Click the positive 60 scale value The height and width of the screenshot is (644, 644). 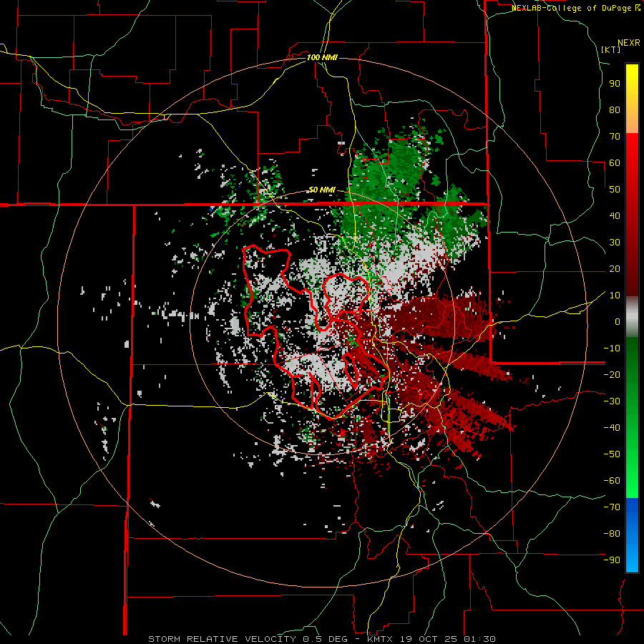pos(615,162)
